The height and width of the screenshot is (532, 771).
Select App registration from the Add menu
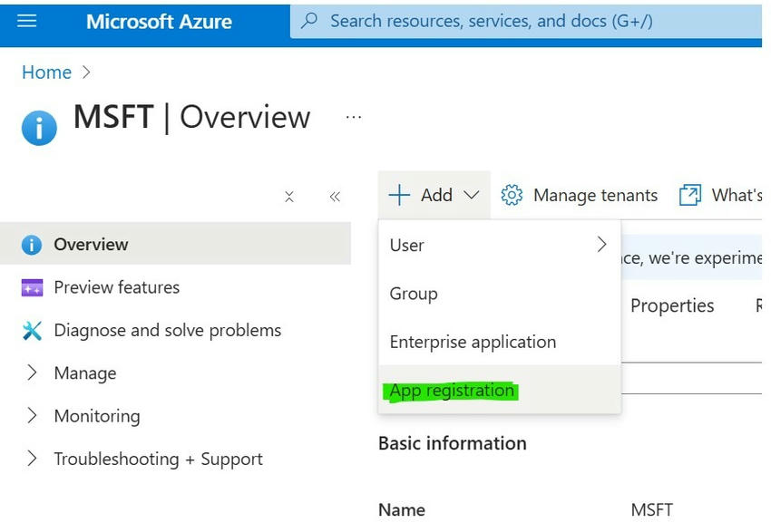click(x=451, y=390)
